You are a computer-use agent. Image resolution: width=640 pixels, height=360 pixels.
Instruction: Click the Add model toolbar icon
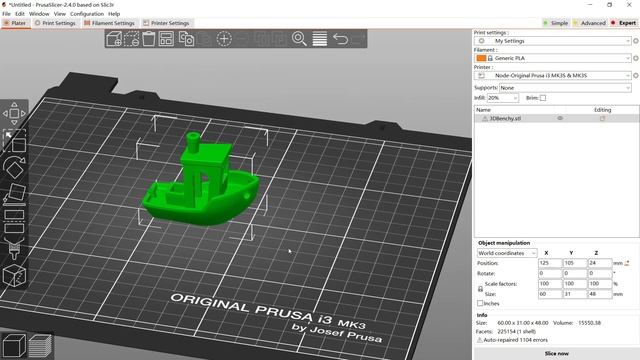[114, 39]
